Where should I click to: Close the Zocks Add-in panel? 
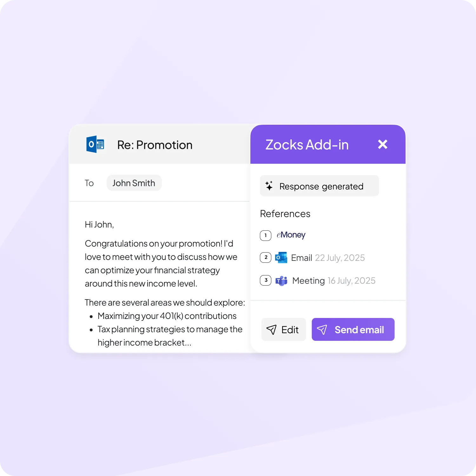383,144
